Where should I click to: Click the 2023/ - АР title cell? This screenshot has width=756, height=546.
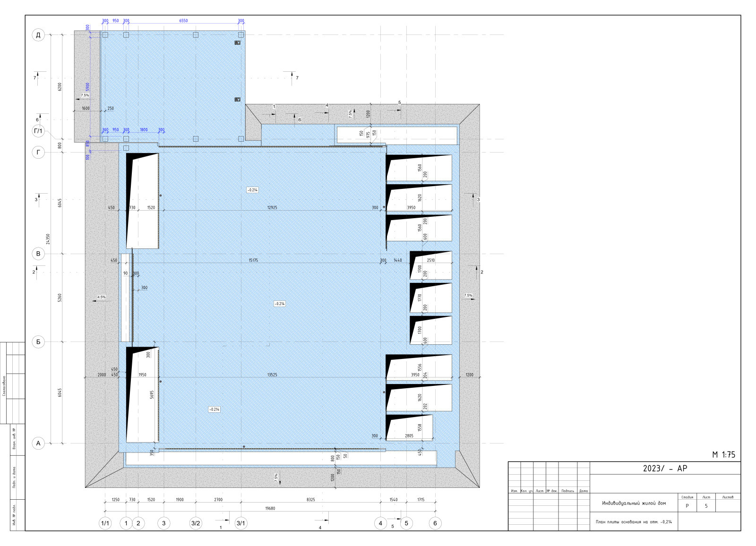tap(665, 469)
